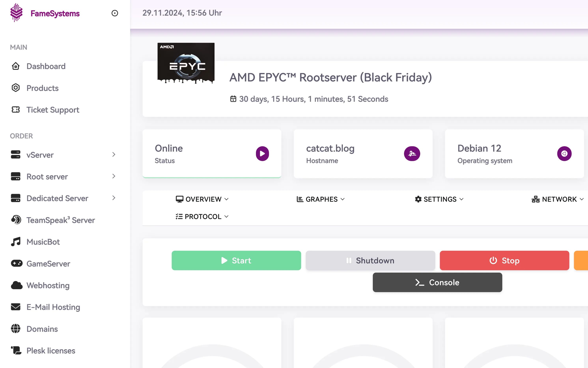Click the FameSystems logo icon
Image resolution: width=588 pixels, height=368 pixels.
(x=16, y=13)
